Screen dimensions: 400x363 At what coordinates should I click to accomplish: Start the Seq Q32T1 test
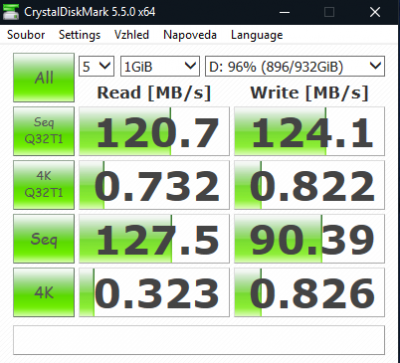[x=44, y=131]
